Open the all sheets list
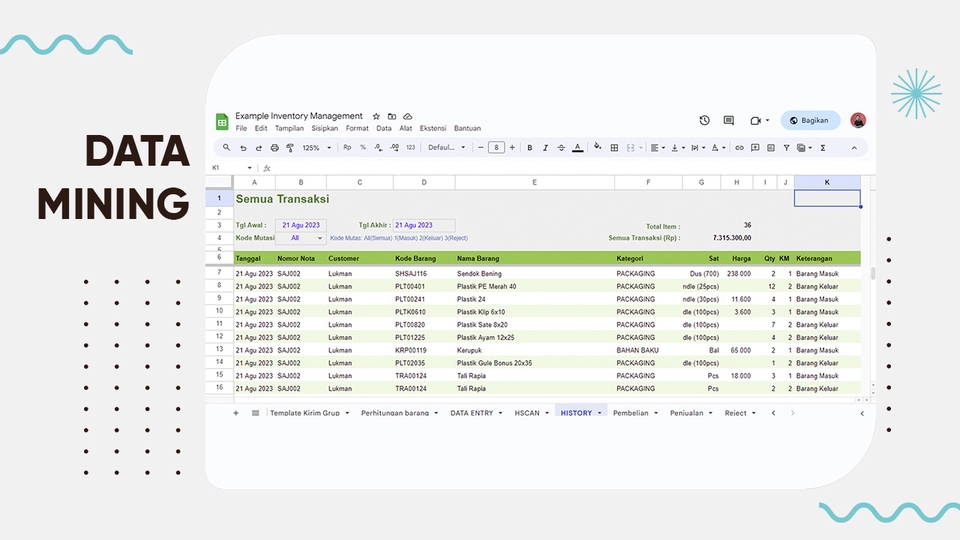 [x=255, y=413]
